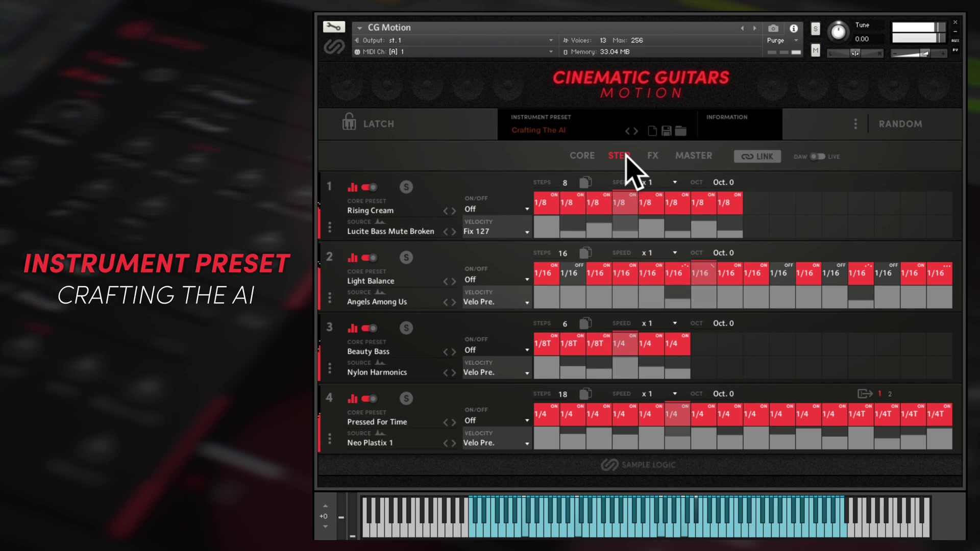The width and height of the screenshot is (980, 551).
Task: Select step page 1 in row 4
Action: pos(879,394)
